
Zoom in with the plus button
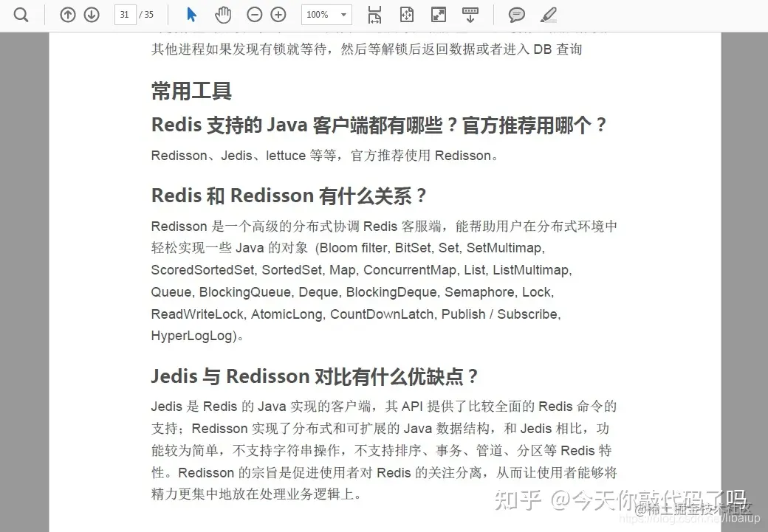click(x=278, y=15)
